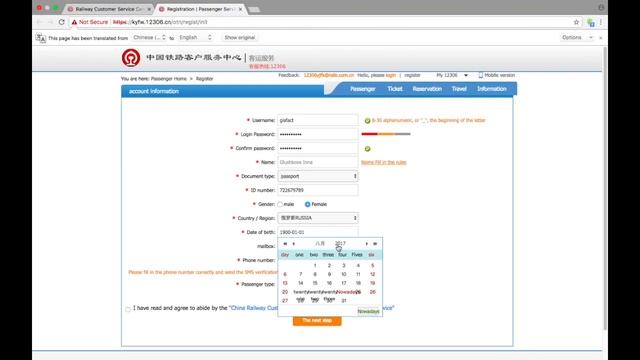Image resolution: width=640 pixels, height=360 pixels.
Task: Select the male gender option
Action: click(280, 204)
